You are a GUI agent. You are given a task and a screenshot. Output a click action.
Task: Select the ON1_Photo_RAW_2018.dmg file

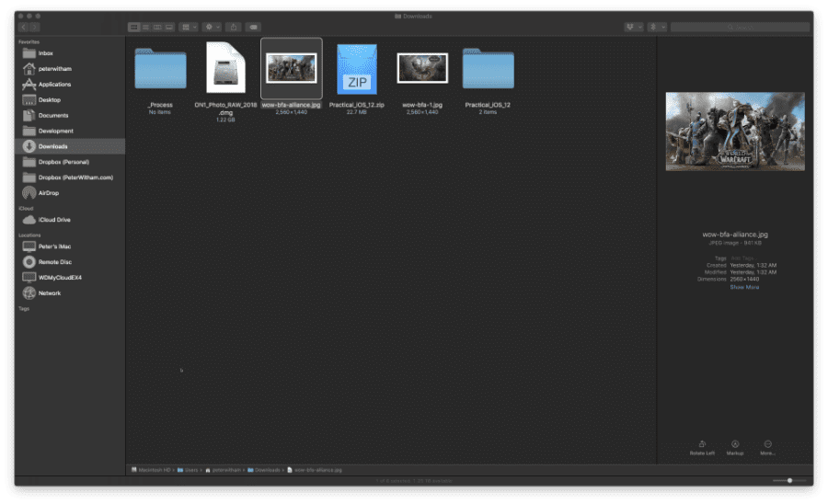click(x=225, y=67)
